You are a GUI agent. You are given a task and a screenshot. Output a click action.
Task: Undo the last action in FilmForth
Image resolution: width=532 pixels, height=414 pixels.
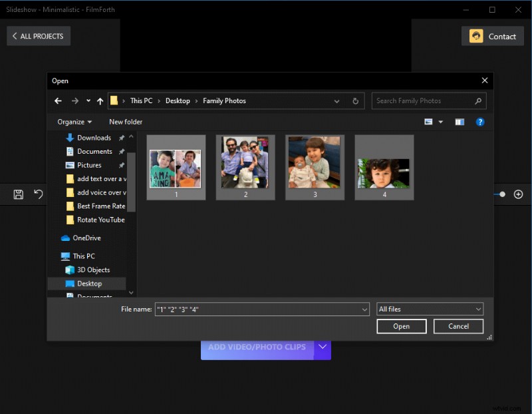39,194
